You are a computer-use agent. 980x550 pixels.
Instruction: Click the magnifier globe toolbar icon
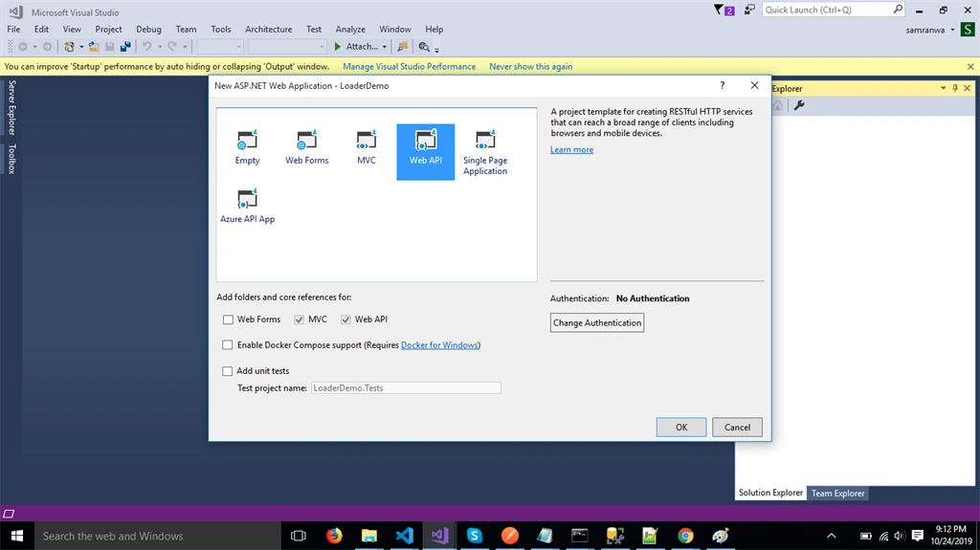coord(424,47)
